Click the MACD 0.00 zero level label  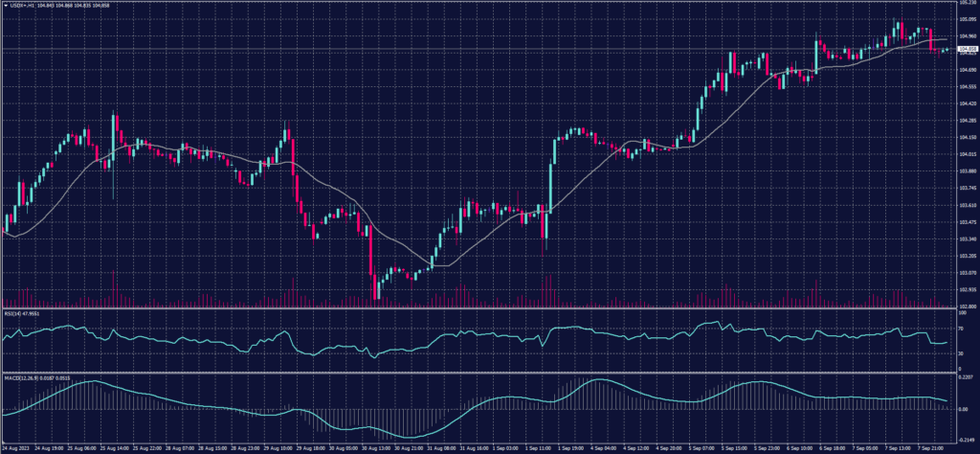pyautogui.click(x=964, y=410)
